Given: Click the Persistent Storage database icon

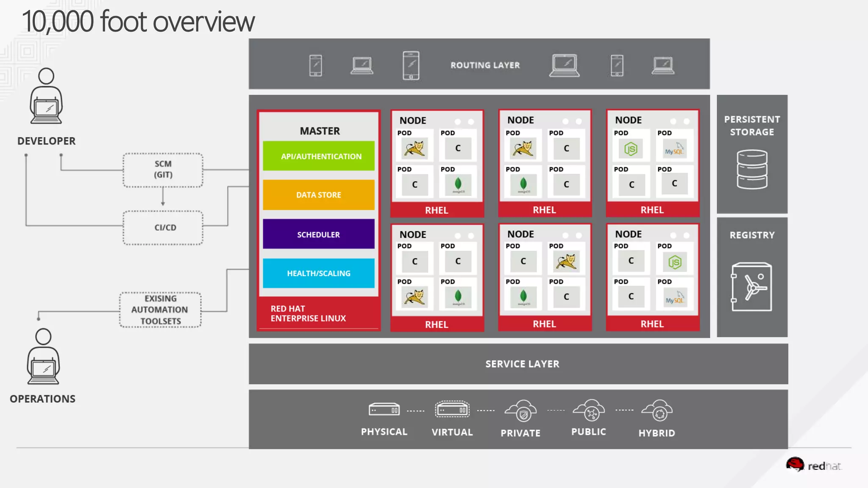Looking at the screenshot, I should [x=752, y=169].
